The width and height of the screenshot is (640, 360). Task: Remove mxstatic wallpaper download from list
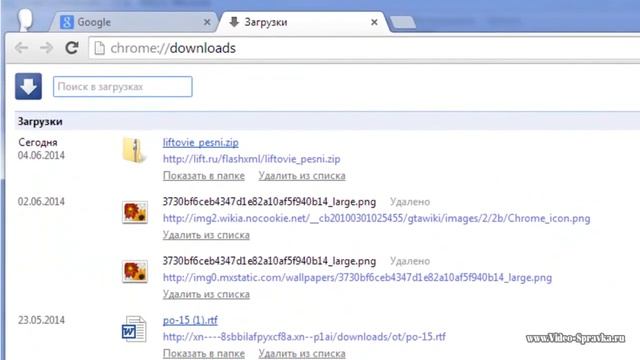pos(206,294)
